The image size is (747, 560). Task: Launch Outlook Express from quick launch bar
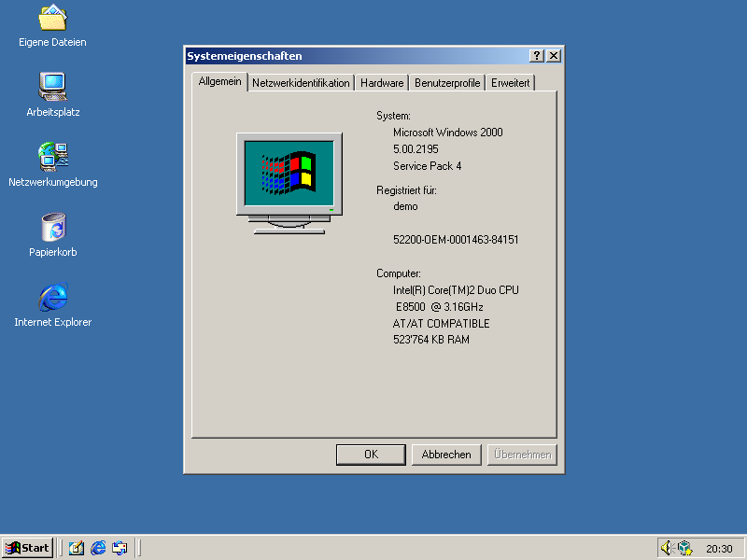click(x=120, y=548)
